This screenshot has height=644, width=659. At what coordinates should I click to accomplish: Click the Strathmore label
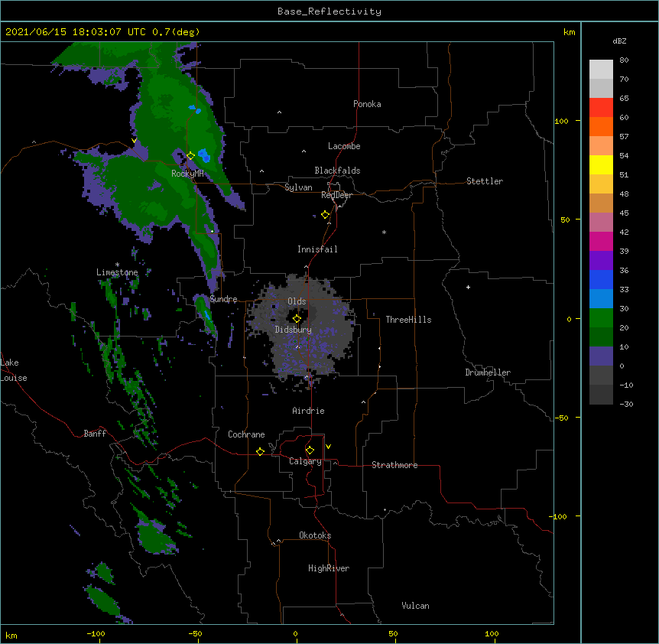pyautogui.click(x=394, y=465)
